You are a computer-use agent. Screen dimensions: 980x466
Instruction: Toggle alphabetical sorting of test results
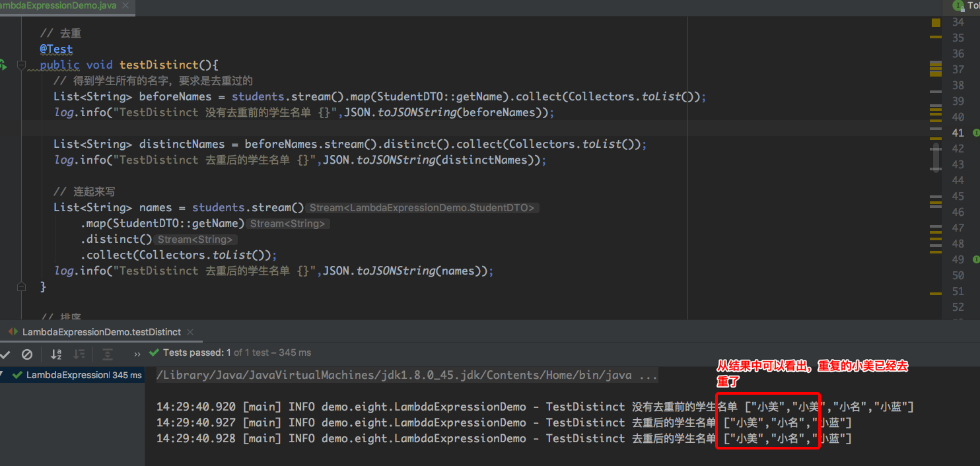pyautogui.click(x=56, y=354)
